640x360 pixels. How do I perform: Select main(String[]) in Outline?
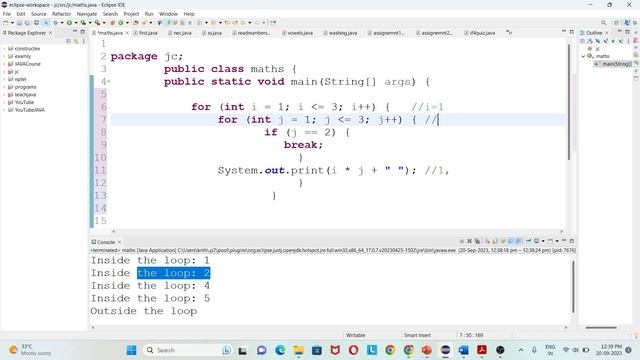(613, 64)
